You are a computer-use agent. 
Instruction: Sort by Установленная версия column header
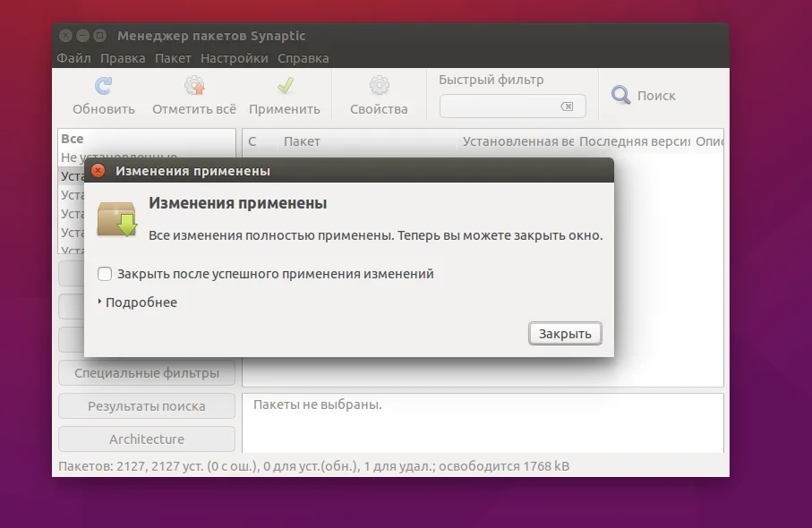[517, 141]
